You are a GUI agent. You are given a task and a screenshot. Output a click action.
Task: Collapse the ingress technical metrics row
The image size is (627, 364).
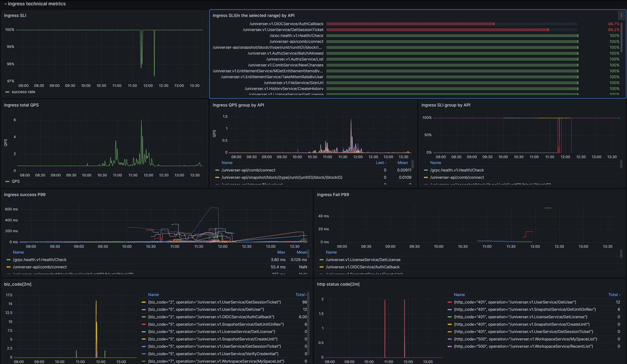point(6,4)
